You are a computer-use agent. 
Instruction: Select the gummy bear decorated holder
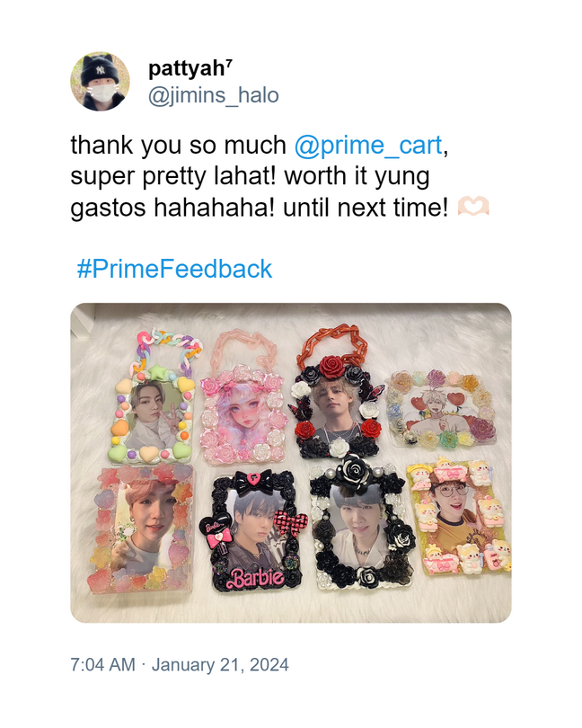(x=141, y=529)
